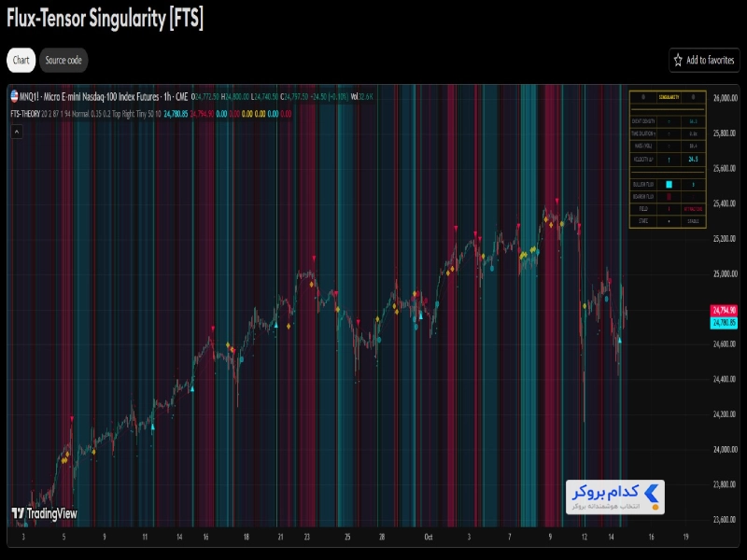Click the red ATTRACTIVE field value
Screen dimensions: 747x560
(x=693, y=209)
